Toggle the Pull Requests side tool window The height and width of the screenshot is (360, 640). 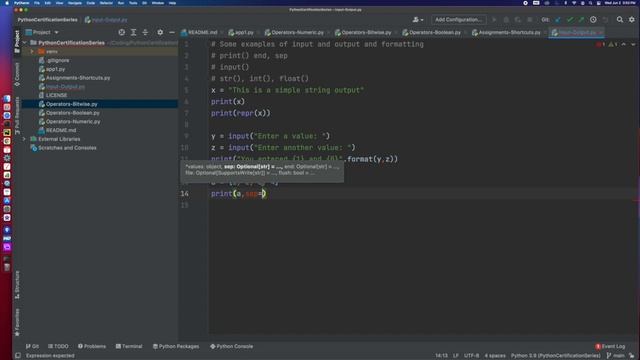click(x=17, y=115)
